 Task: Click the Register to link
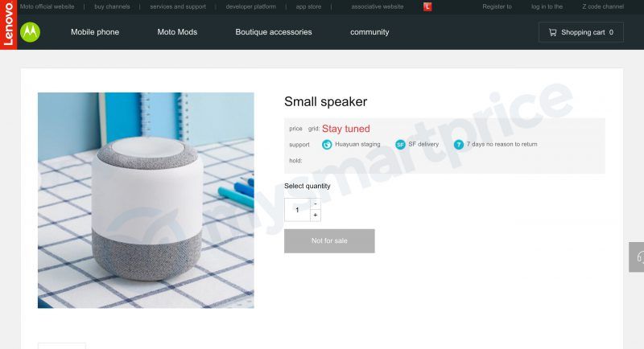point(497,6)
